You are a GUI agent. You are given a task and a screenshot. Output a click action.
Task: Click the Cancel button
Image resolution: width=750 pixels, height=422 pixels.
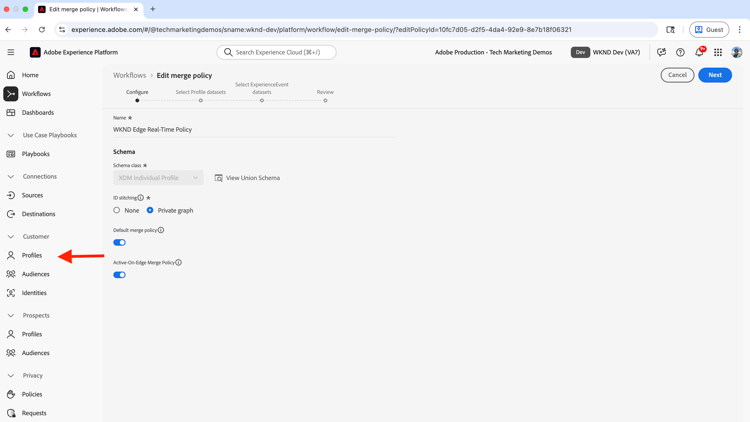[677, 75]
